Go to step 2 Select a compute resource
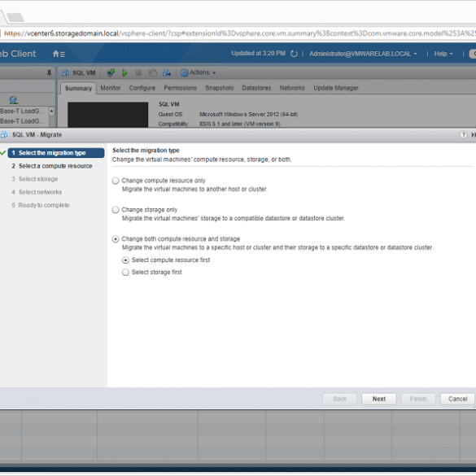This screenshot has width=476, height=476. click(x=52, y=166)
